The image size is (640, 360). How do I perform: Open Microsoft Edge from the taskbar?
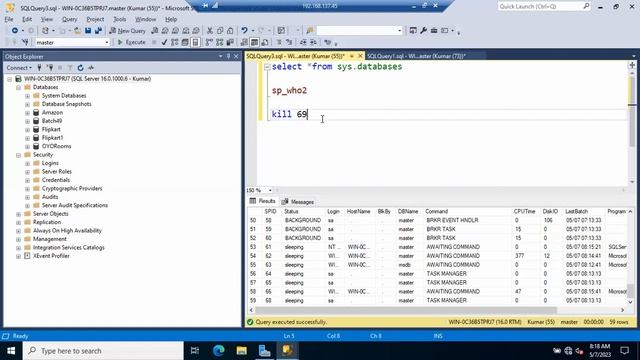pyautogui.click(x=219, y=351)
